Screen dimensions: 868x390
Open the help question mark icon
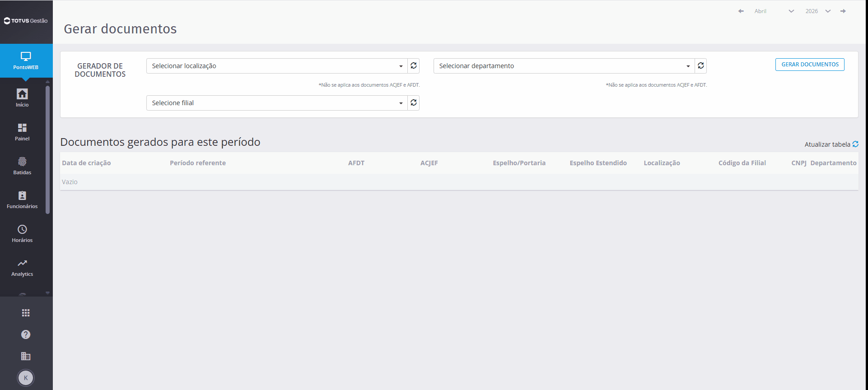tap(26, 334)
